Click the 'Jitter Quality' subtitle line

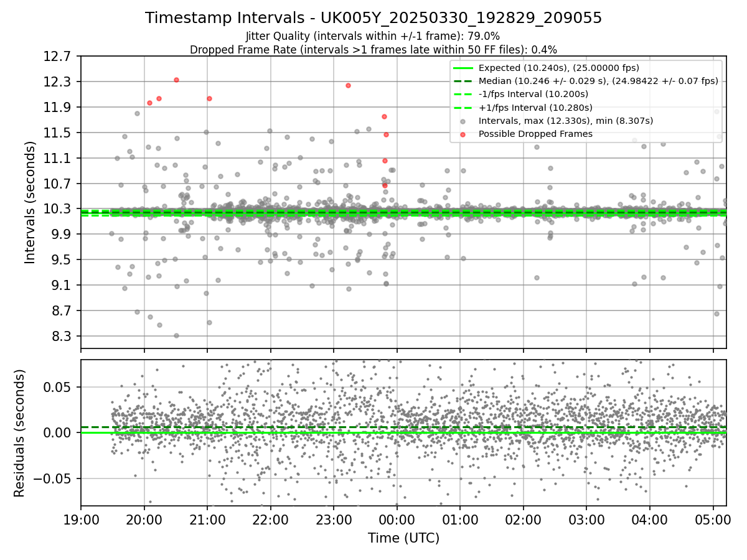pyautogui.click(x=373, y=36)
